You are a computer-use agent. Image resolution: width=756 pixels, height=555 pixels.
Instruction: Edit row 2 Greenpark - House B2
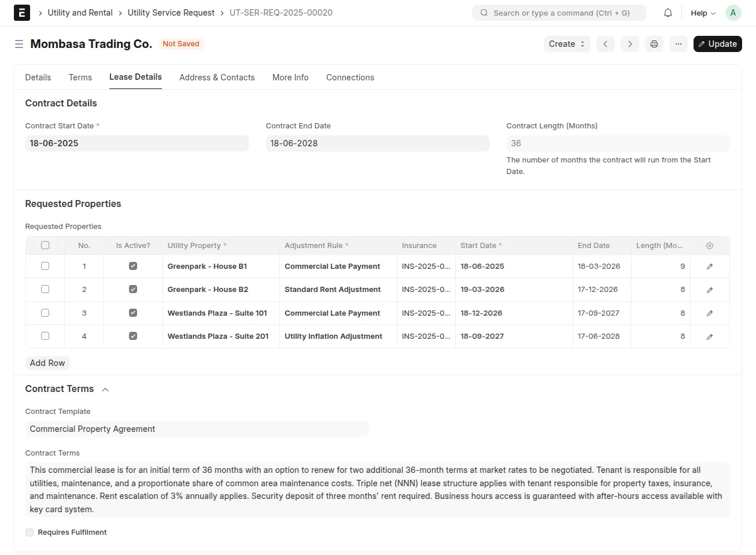[x=710, y=290]
